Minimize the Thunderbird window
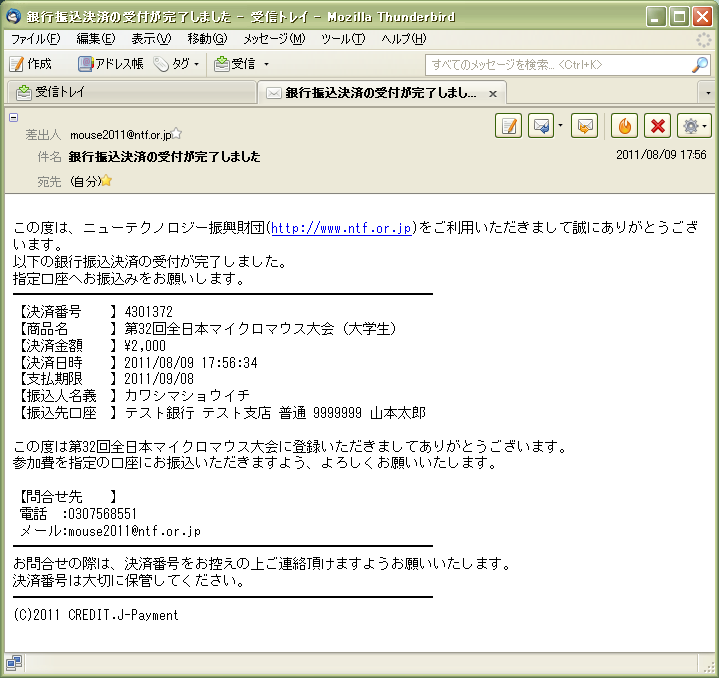 coord(656,17)
